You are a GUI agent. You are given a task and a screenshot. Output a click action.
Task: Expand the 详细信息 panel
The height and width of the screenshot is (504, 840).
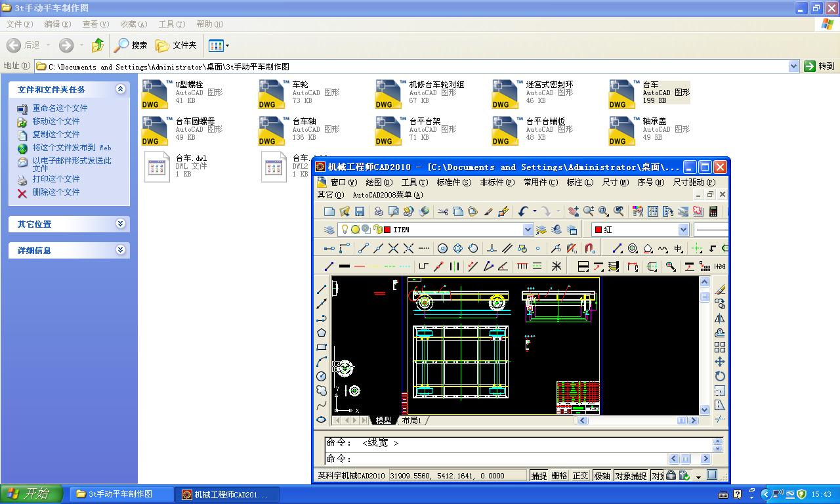121,250
